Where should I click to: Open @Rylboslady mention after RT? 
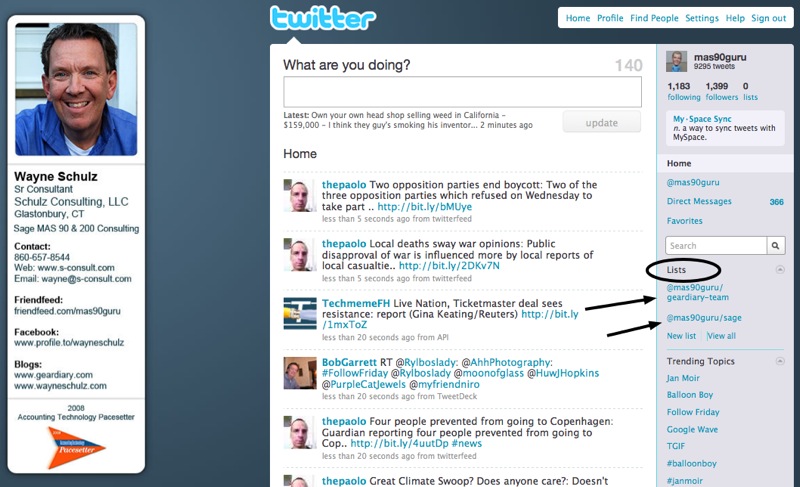pos(427,363)
